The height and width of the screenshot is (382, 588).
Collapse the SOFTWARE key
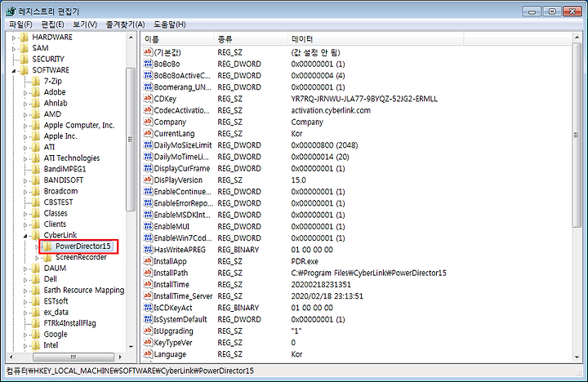tap(14, 70)
